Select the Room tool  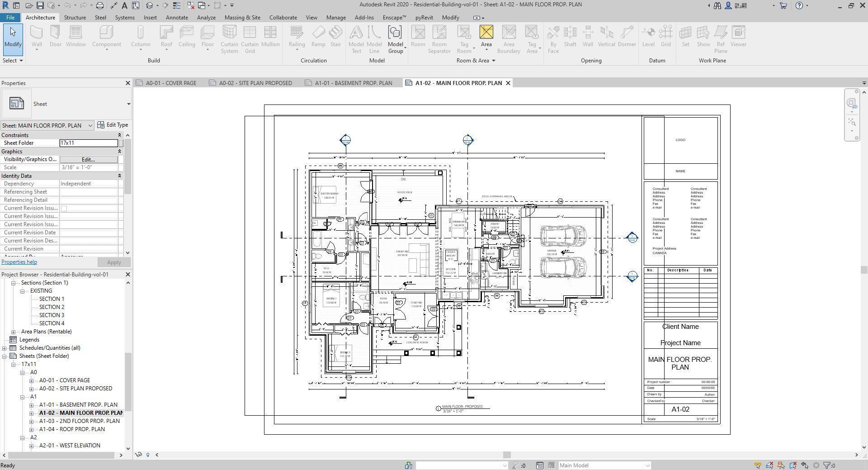[418, 37]
